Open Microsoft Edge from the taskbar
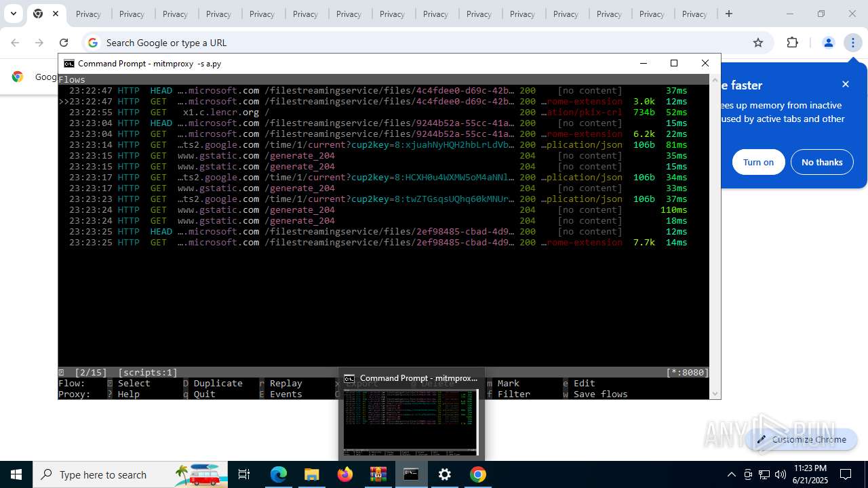This screenshot has width=868, height=488. (279, 474)
